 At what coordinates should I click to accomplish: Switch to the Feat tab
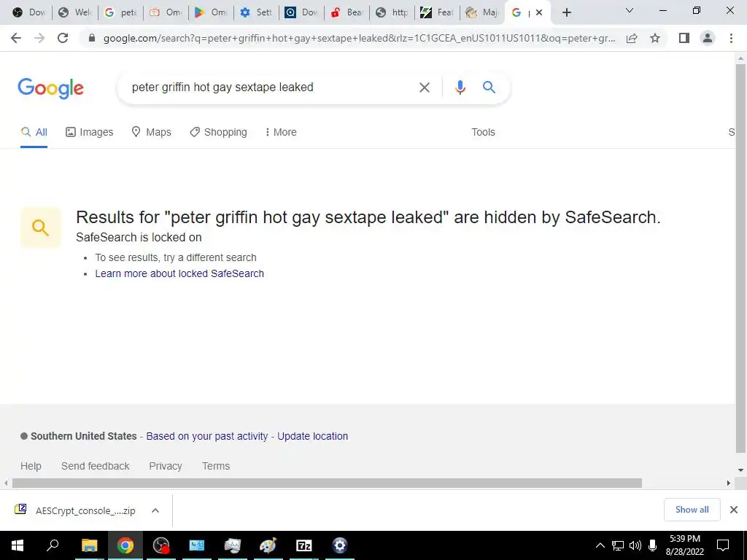(x=438, y=12)
